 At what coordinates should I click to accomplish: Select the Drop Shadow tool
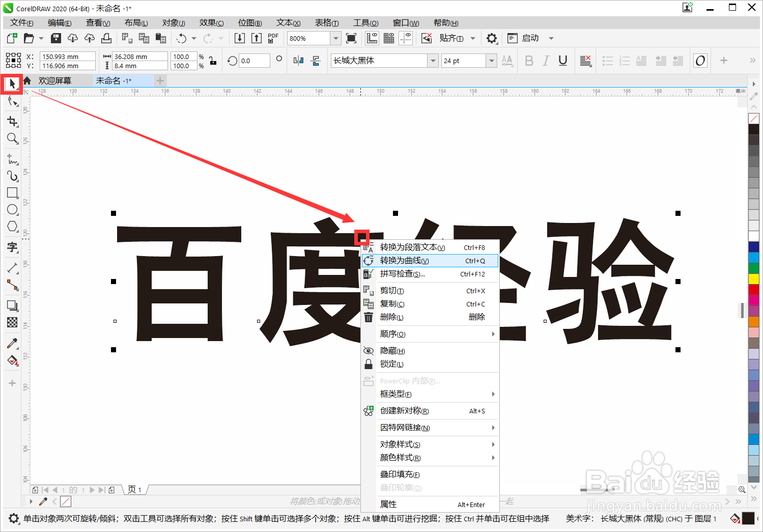click(12, 305)
